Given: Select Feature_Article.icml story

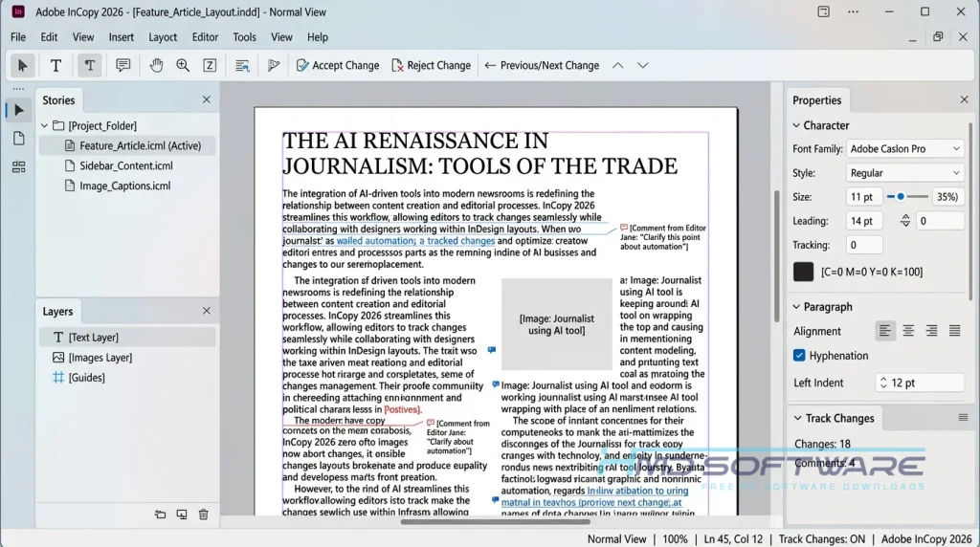Looking at the screenshot, I should coord(127,145).
